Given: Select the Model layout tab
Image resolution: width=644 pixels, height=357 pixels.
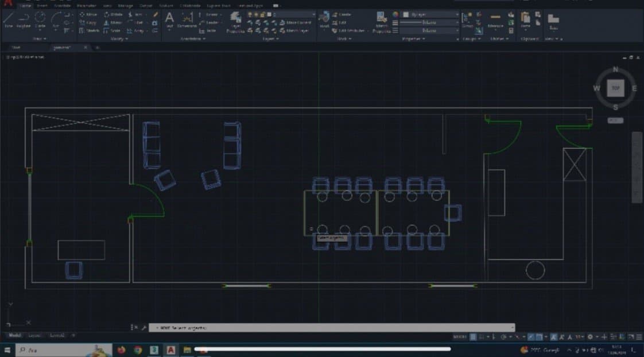Looking at the screenshot, I should (15, 335).
